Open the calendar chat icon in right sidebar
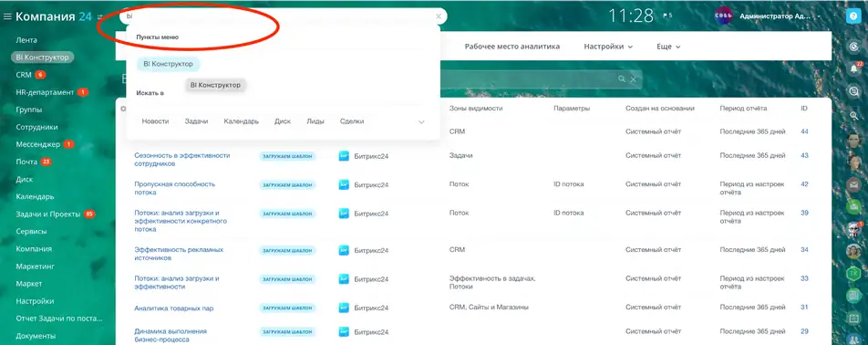Image resolution: width=868 pixels, height=345 pixels. [853, 319]
